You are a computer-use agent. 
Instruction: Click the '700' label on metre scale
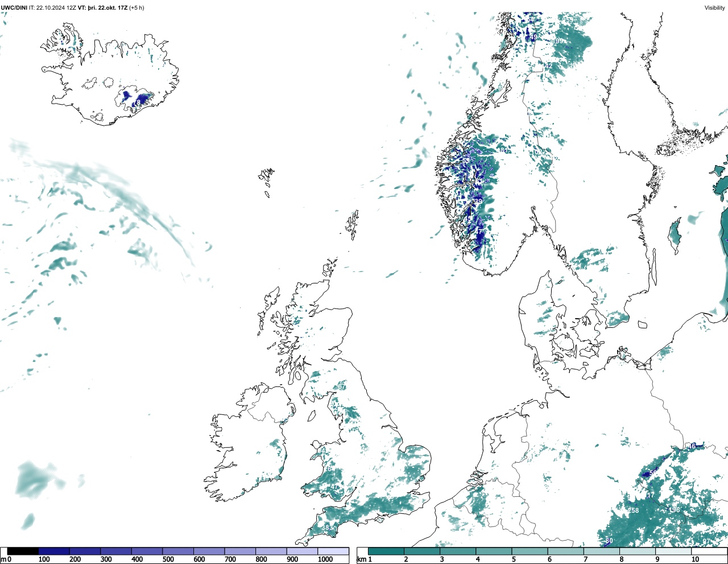pos(230,559)
